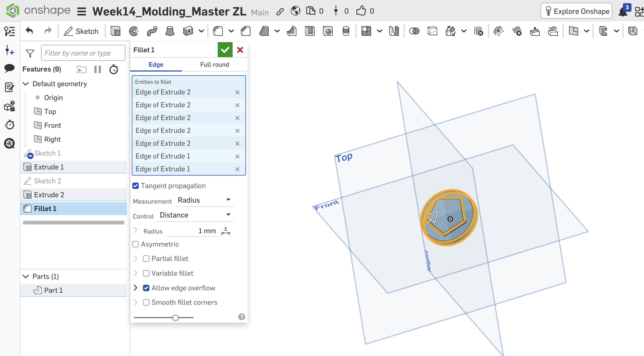
Task: Open the notifications bell
Action: [623, 12]
